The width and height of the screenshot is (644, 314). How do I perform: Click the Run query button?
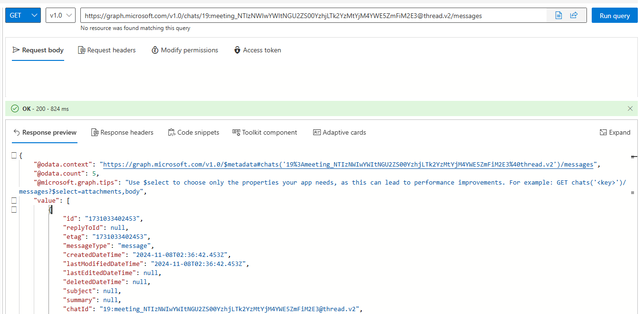click(614, 15)
